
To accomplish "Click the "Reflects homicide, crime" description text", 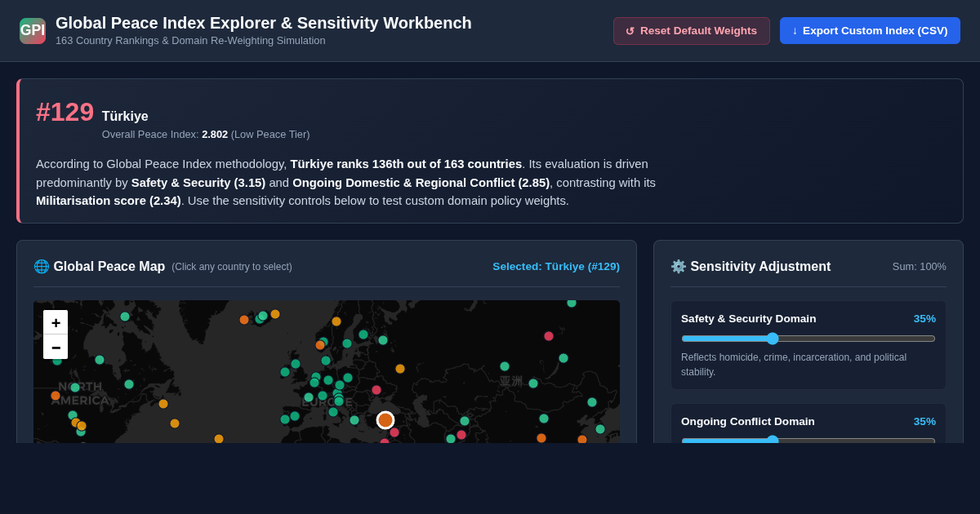I will coord(794,364).
